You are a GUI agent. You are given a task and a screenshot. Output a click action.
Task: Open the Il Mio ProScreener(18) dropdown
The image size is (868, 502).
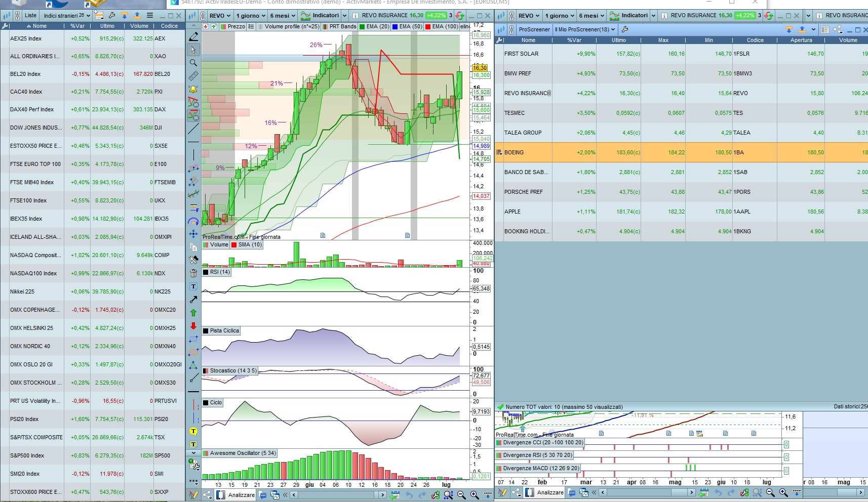585,29
